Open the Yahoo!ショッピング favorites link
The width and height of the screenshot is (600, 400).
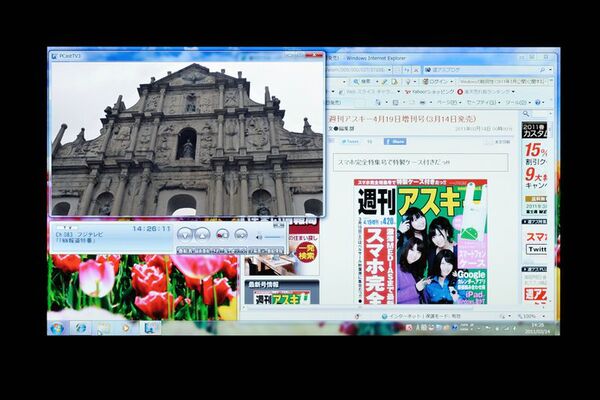[429, 92]
